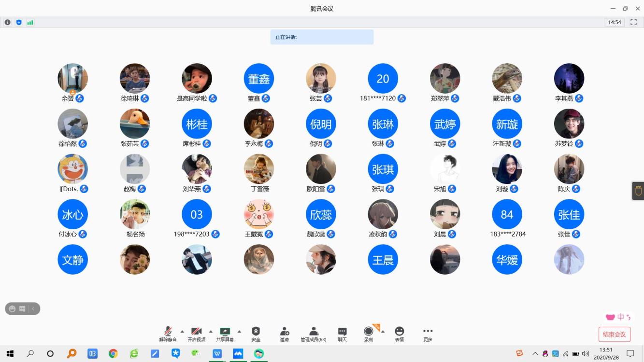Check the green network signal icon
The width and height of the screenshot is (644, 362).
30,22
